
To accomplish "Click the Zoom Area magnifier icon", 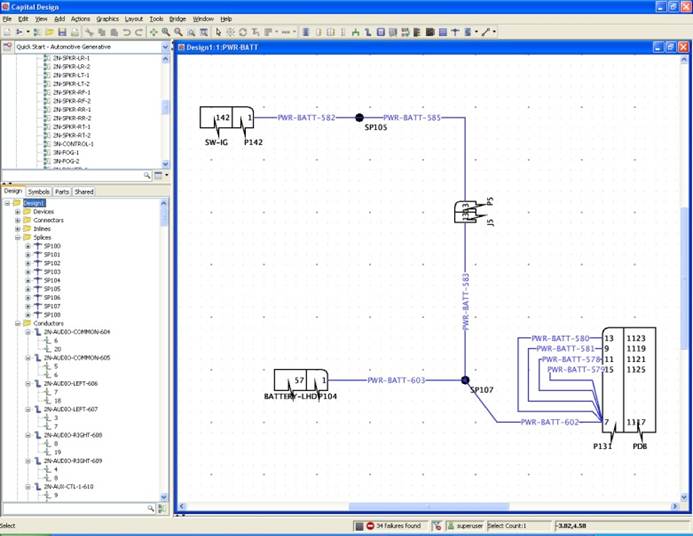I will (x=191, y=32).
